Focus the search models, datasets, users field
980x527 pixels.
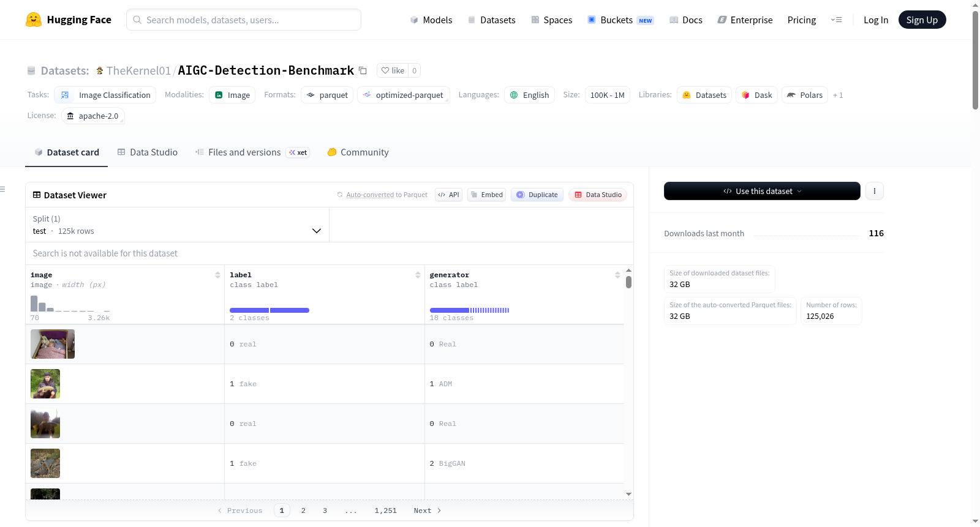(x=244, y=20)
